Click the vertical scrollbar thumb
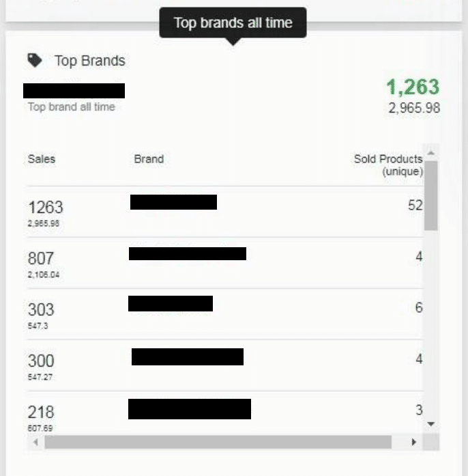Image resolution: width=468 pixels, height=476 pixels. [x=430, y=196]
